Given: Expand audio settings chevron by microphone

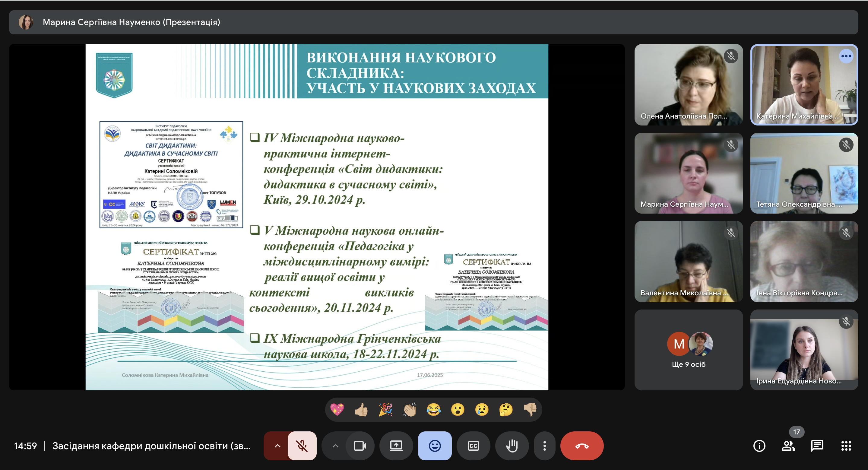Looking at the screenshot, I should tap(277, 446).
